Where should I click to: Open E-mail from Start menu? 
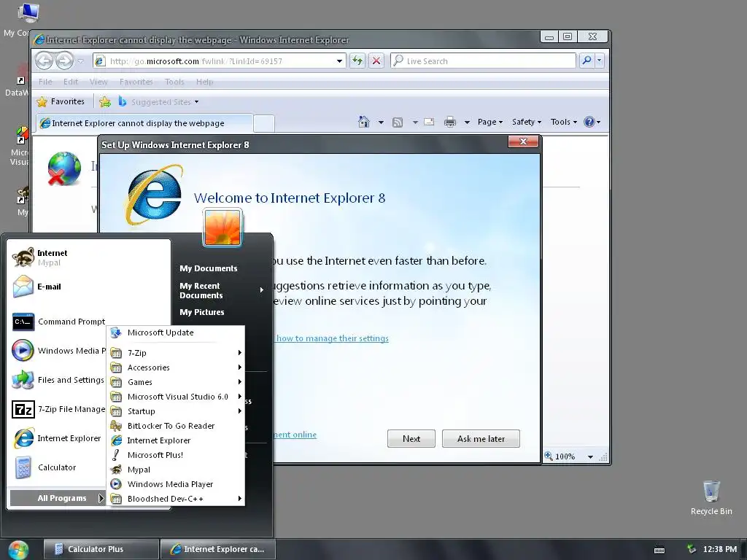coord(88,287)
